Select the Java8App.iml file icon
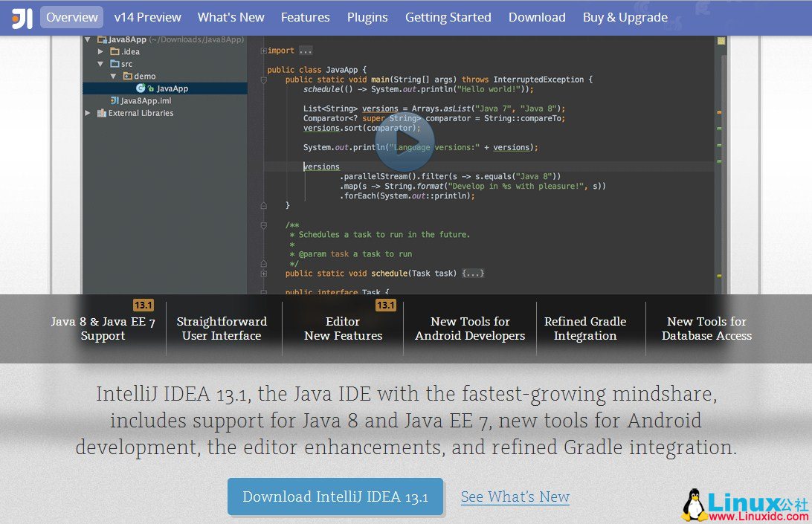The image size is (812, 524). point(113,100)
